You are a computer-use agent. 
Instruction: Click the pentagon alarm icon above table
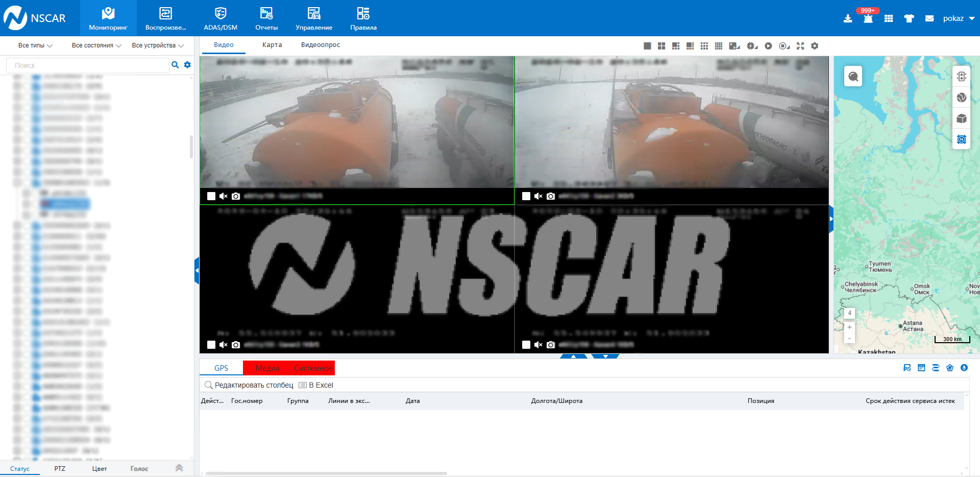click(950, 368)
